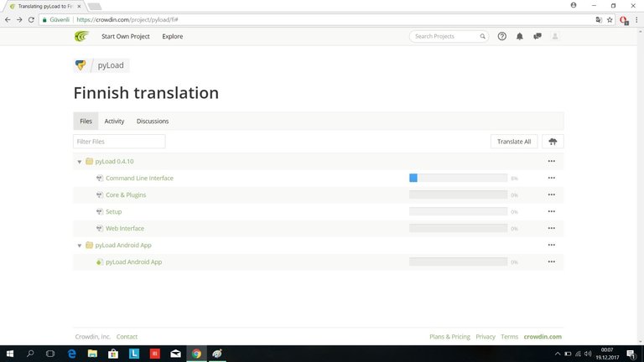This screenshot has height=362, width=644.
Task: Open crowdin.com footer link
Action: pos(543,337)
